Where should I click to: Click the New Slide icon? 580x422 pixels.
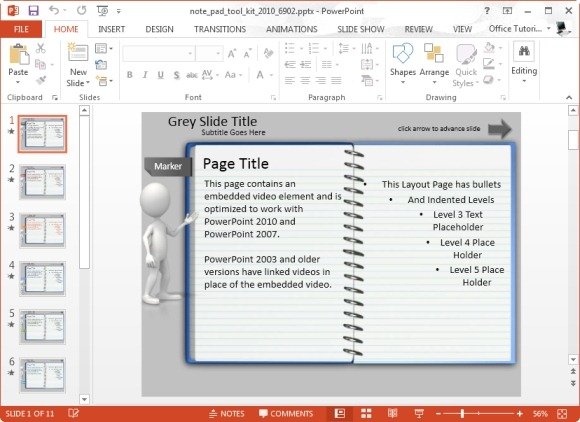coord(78,52)
